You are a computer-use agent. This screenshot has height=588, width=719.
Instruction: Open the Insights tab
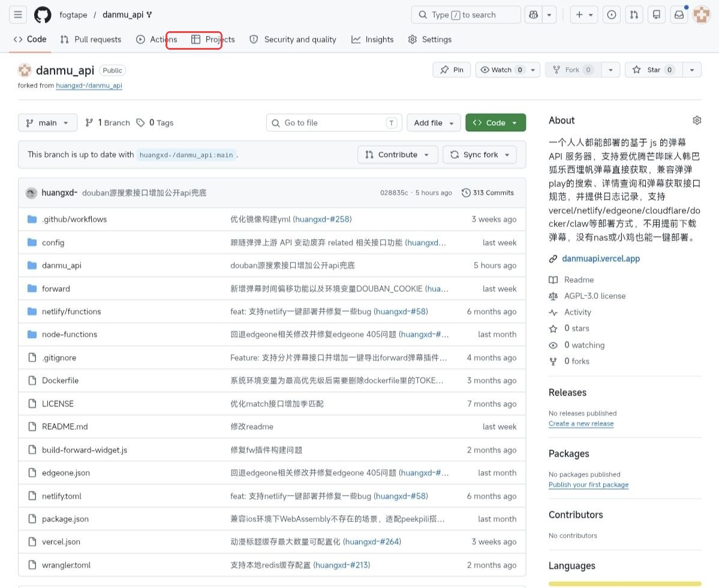(x=372, y=40)
